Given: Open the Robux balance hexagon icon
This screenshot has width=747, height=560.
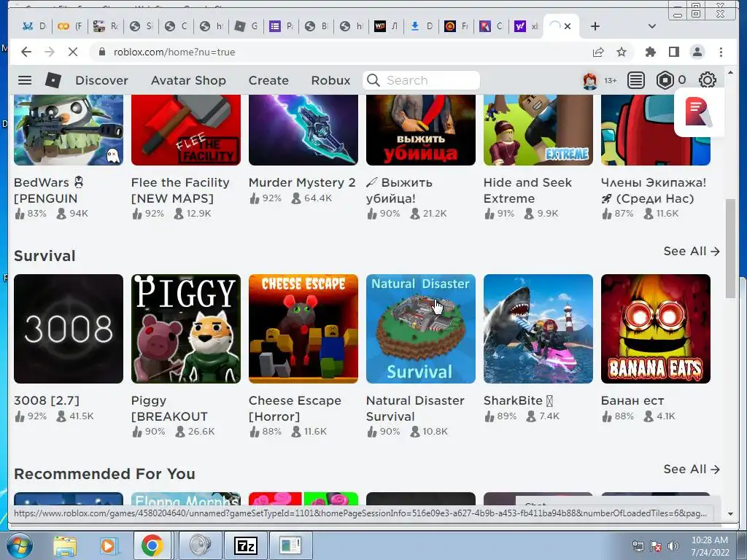Looking at the screenshot, I should 665,80.
